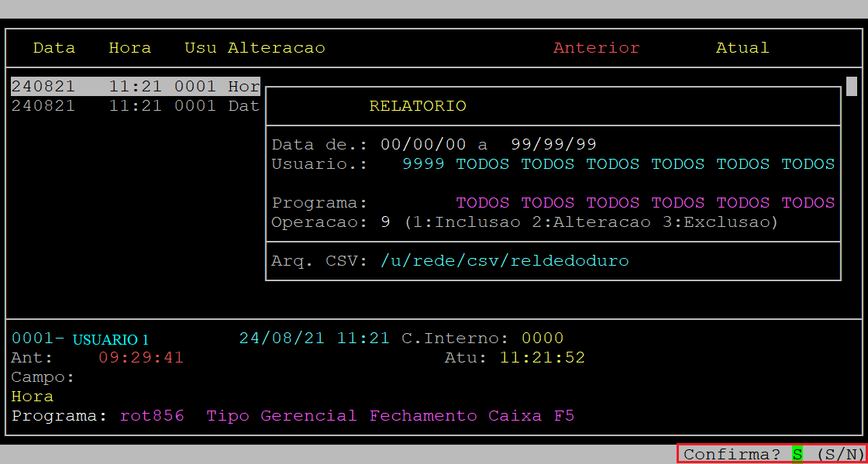This screenshot has height=464, width=868.
Task: Select the second log row starting with Dat
Action: tap(136, 106)
